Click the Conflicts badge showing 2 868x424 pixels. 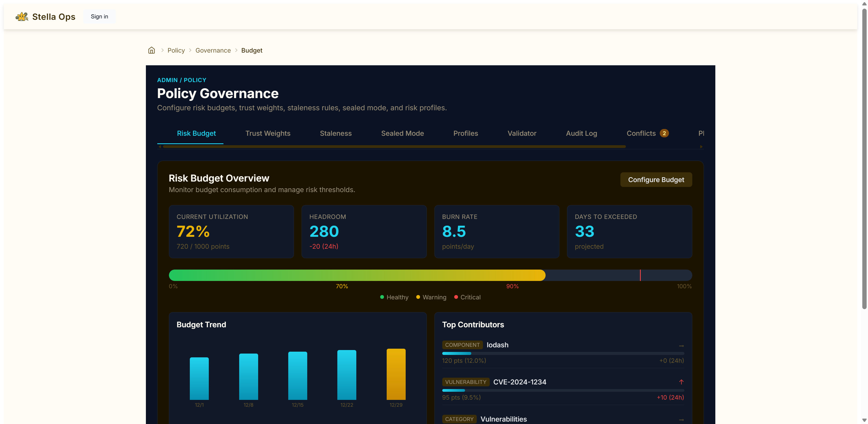(x=664, y=133)
